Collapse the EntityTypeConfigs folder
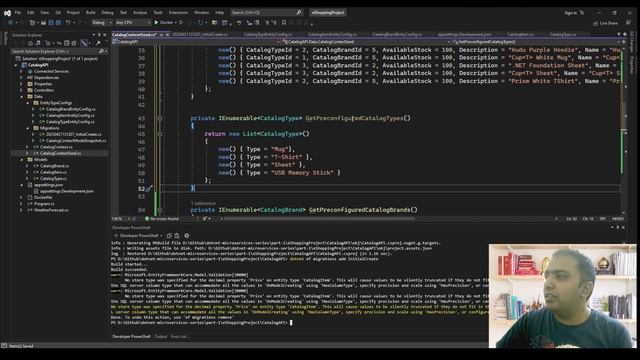 pos(28,103)
